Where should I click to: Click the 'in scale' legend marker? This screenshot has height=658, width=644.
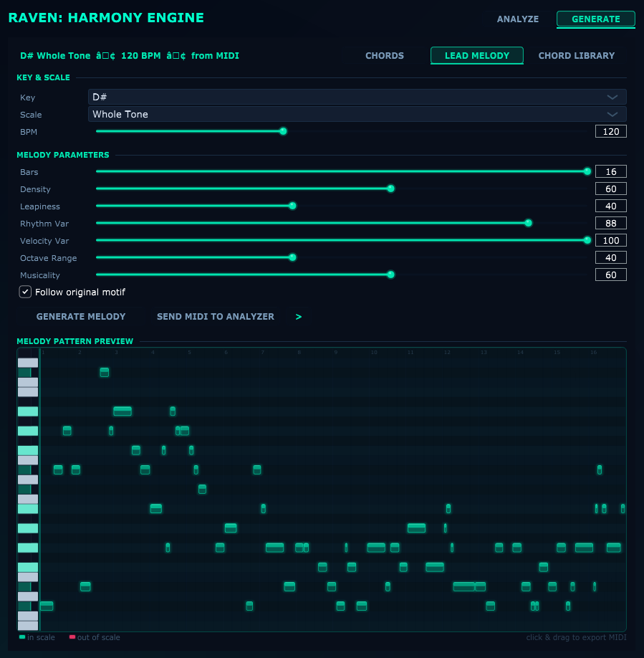22,637
